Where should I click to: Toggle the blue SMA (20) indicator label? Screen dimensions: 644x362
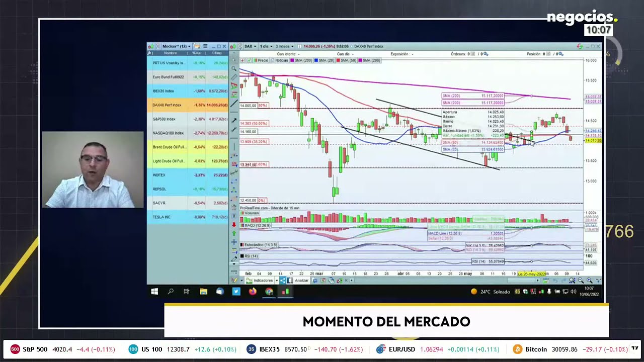coord(325,60)
